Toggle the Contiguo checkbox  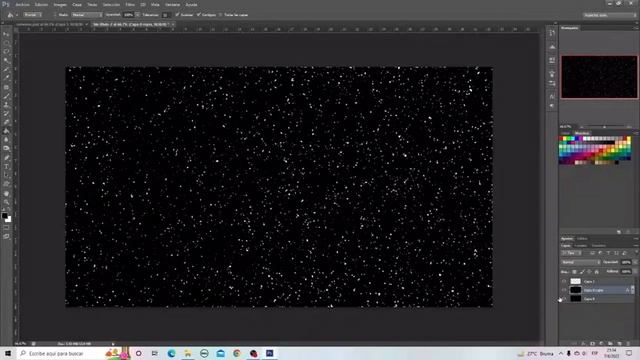point(199,15)
